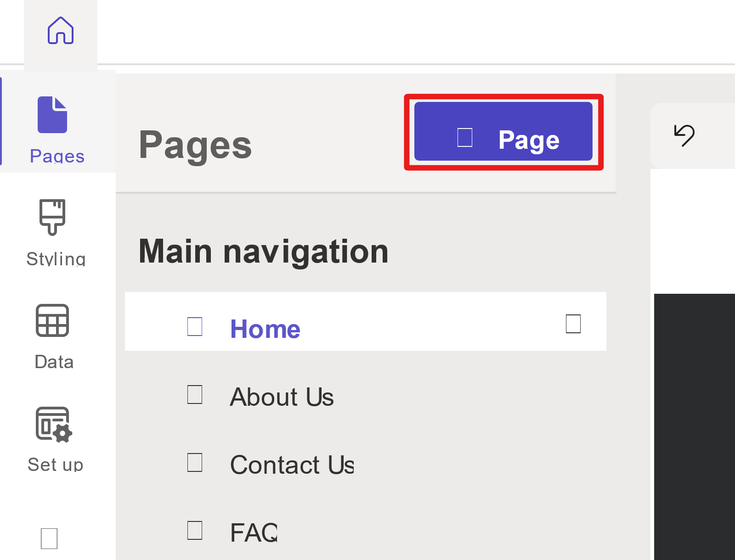Screen dimensions: 735x560
Task: Open the Data table section
Action: (x=54, y=336)
